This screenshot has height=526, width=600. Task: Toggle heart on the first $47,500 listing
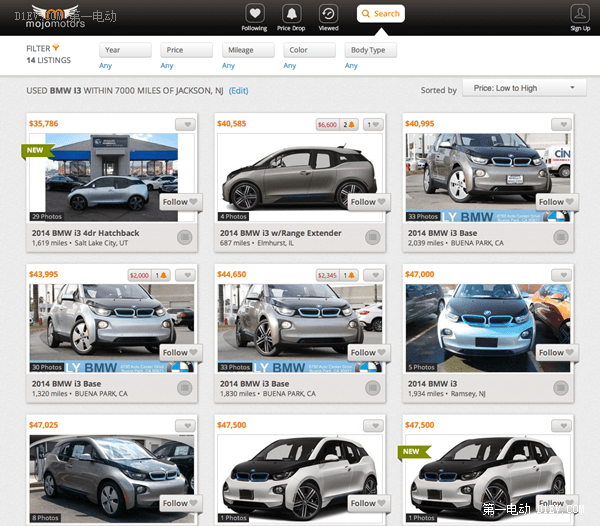coord(373,426)
